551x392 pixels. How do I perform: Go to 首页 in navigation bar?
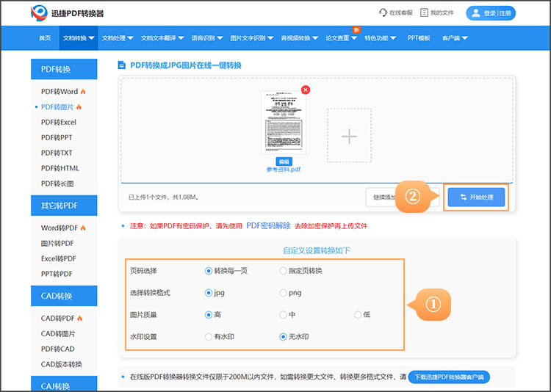point(45,38)
